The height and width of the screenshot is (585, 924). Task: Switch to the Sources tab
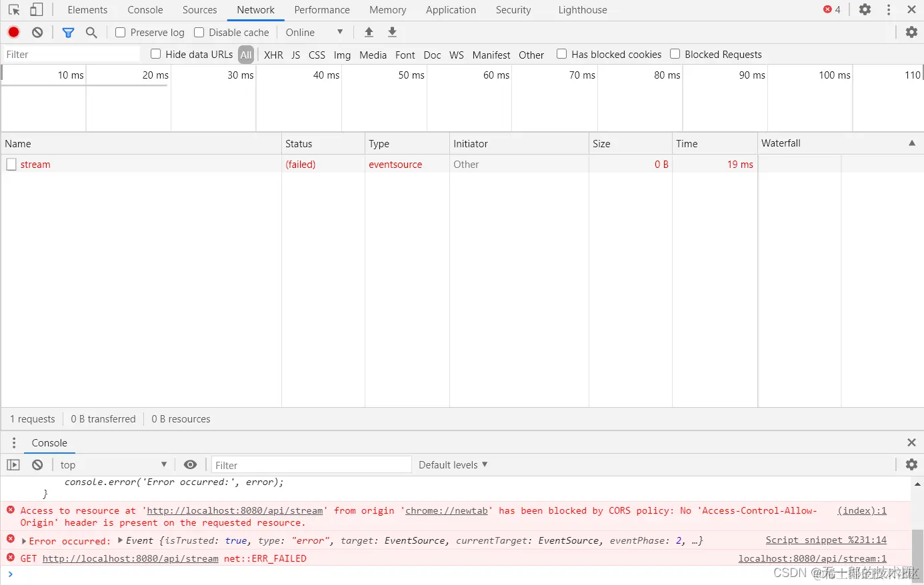[x=200, y=10]
